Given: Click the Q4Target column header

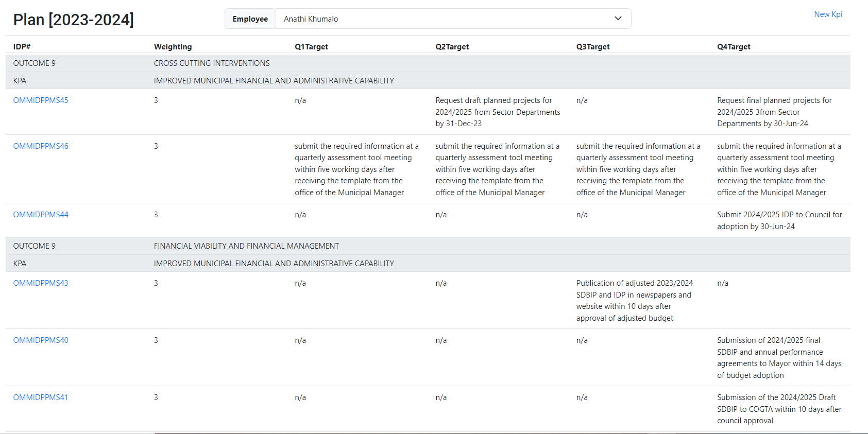Looking at the screenshot, I should point(734,47).
